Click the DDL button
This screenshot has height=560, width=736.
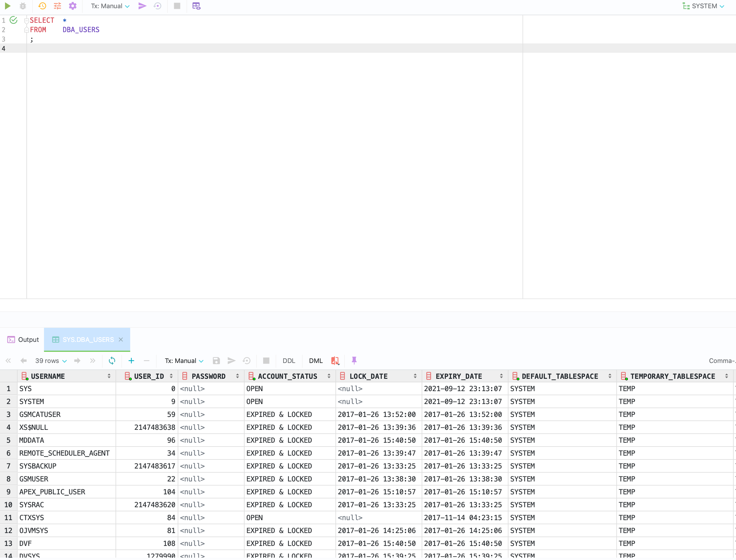289,361
